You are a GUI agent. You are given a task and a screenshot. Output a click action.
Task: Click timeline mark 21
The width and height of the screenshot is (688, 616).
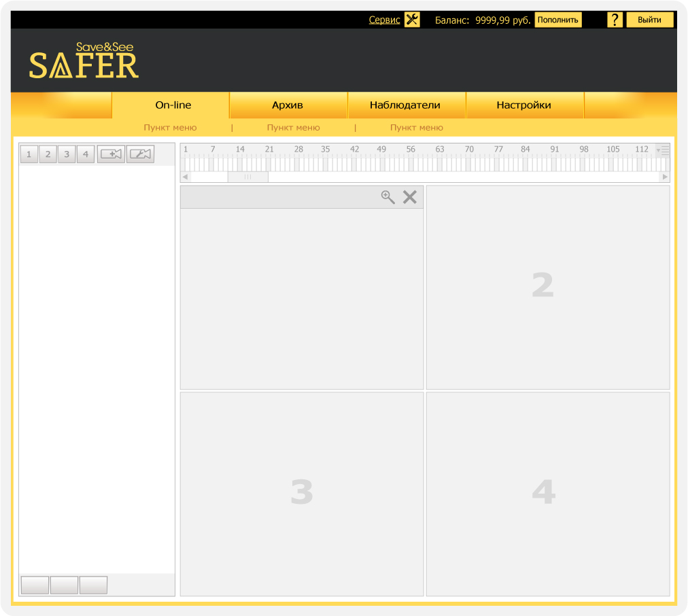tap(269, 149)
